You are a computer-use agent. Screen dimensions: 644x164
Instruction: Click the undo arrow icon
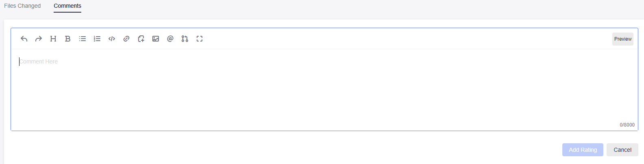pos(24,39)
